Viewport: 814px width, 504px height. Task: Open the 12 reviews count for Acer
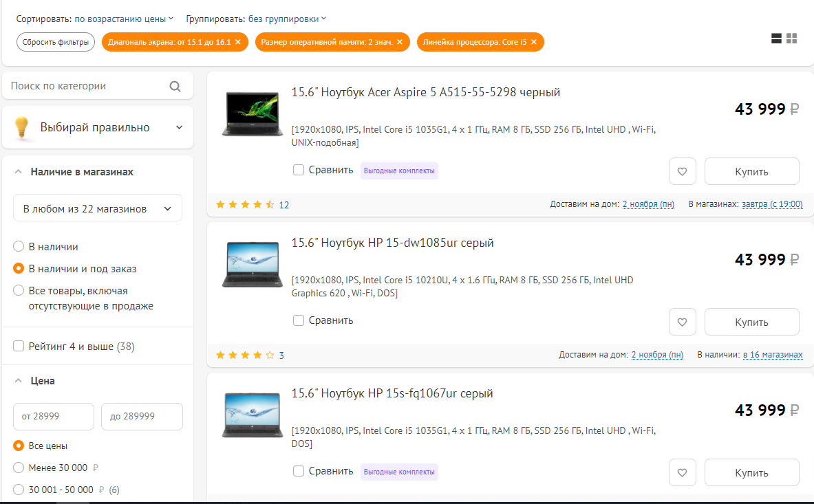pos(284,205)
